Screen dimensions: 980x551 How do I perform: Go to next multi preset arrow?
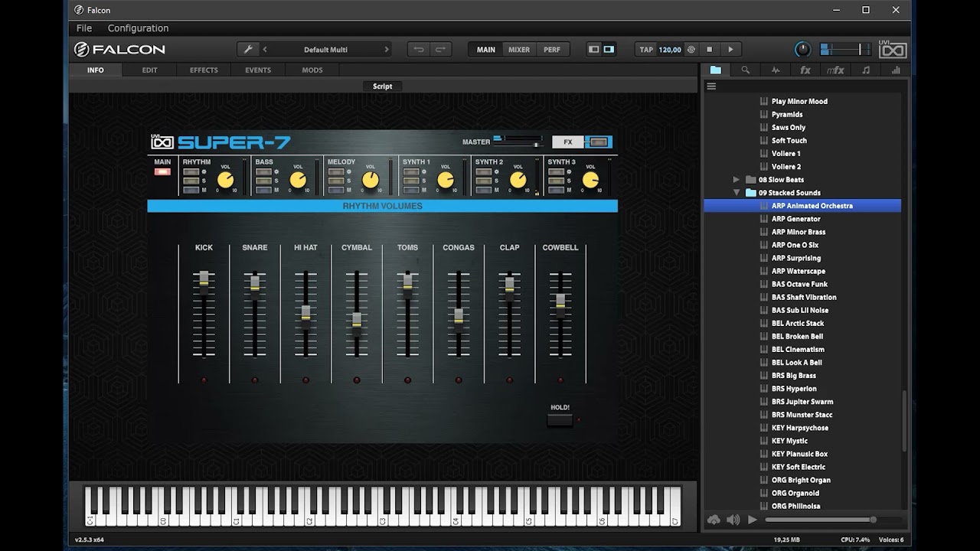pyautogui.click(x=386, y=50)
